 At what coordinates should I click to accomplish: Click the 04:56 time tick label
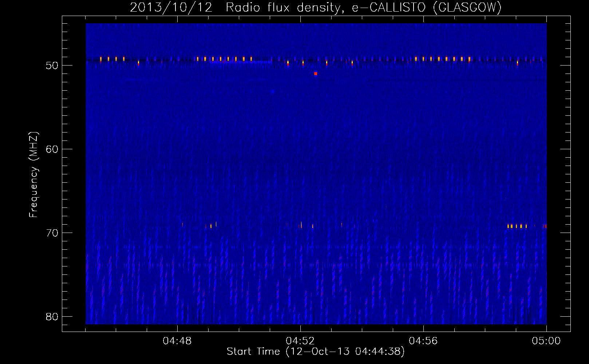(x=423, y=341)
